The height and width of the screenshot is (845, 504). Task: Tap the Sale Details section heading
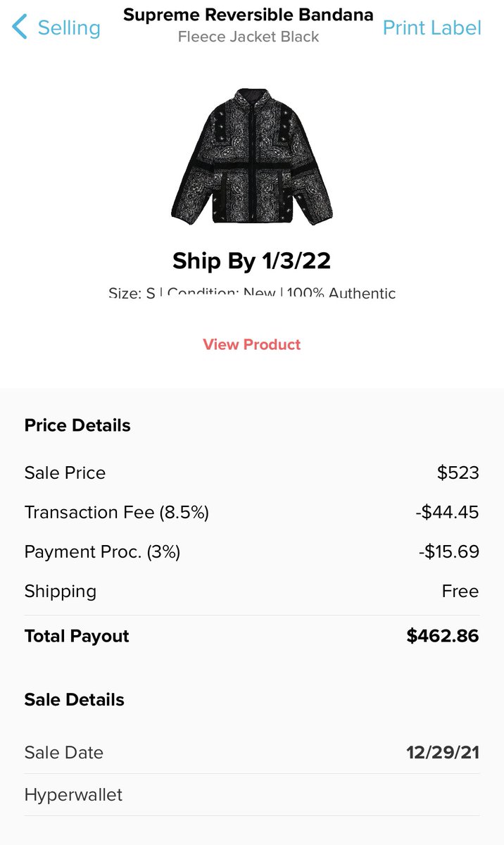pos(74,699)
